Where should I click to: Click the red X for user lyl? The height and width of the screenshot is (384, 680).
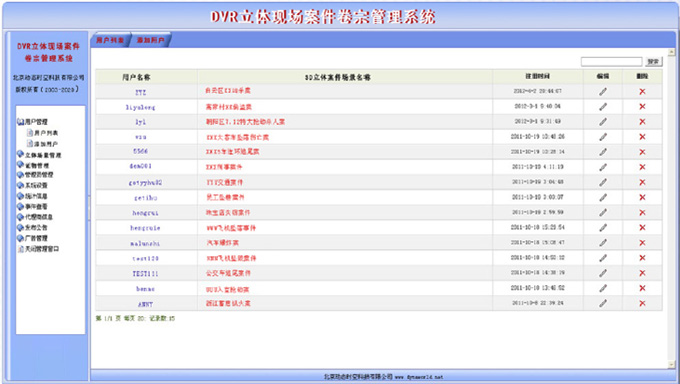point(642,121)
